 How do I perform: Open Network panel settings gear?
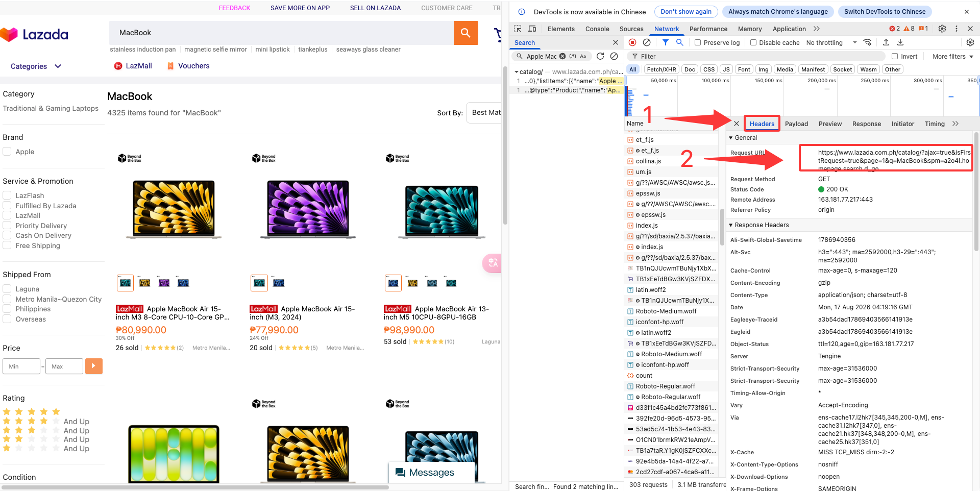(970, 42)
